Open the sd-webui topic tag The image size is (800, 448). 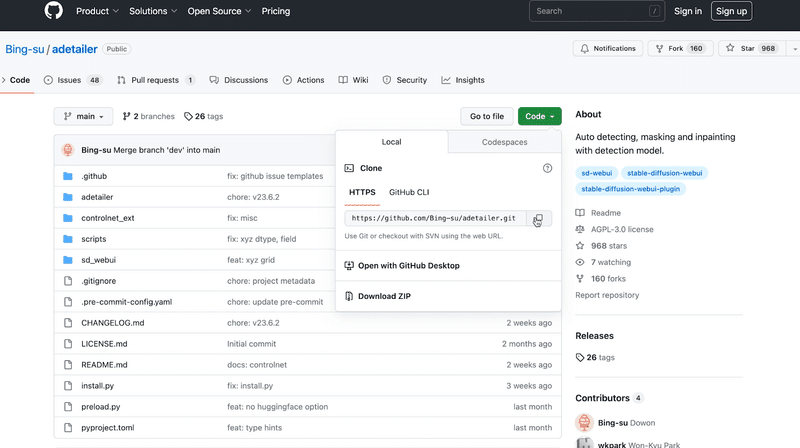596,173
